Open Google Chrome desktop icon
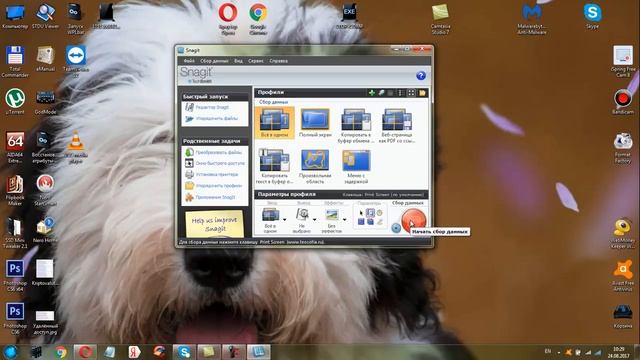Image resolution: width=640 pixels, height=360 pixels. (x=258, y=18)
